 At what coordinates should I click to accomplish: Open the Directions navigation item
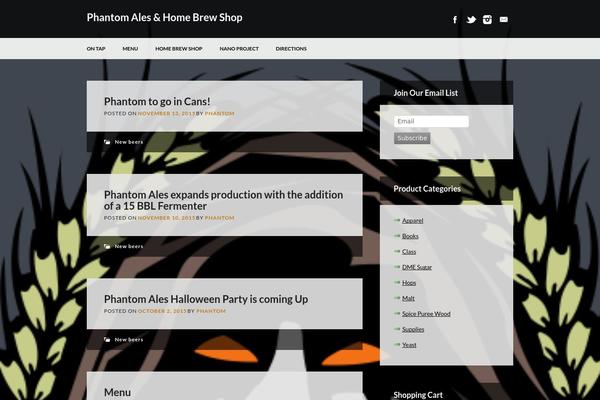[x=291, y=49]
